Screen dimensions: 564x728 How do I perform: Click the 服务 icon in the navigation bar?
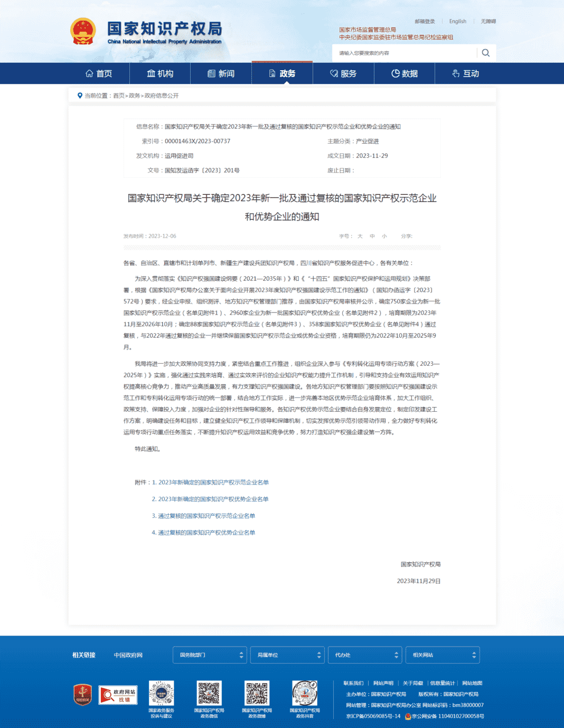coord(334,73)
